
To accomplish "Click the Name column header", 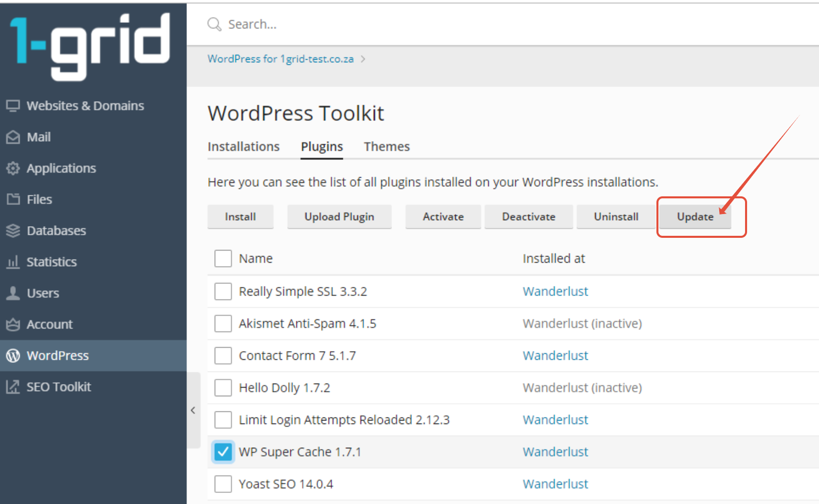I will 256,259.
